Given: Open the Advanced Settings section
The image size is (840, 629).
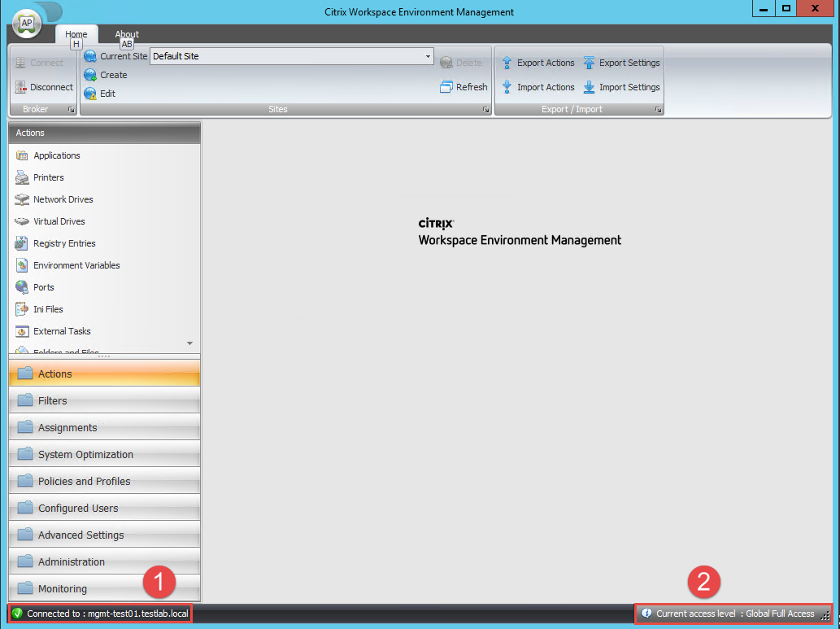Looking at the screenshot, I should coord(104,534).
